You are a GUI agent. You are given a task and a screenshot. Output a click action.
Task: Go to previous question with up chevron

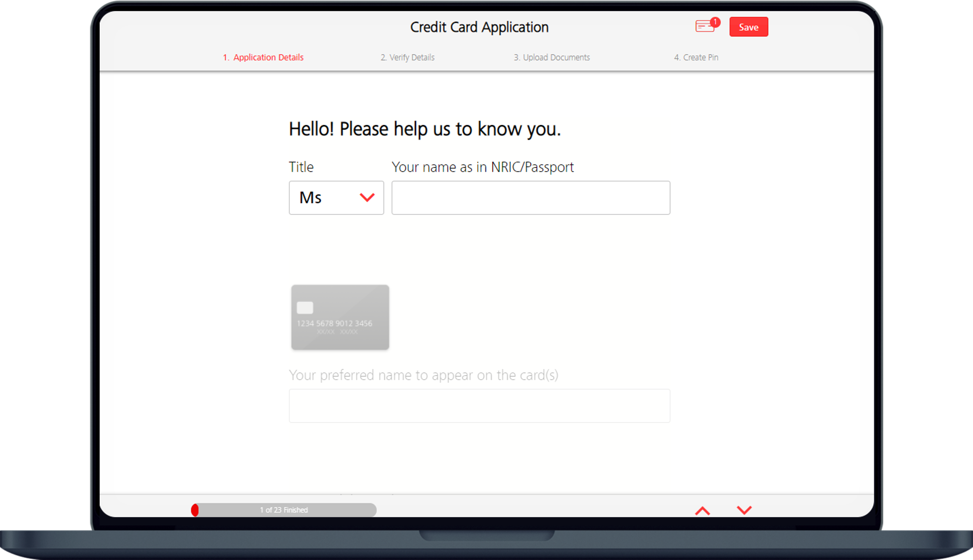click(x=702, y=511)
